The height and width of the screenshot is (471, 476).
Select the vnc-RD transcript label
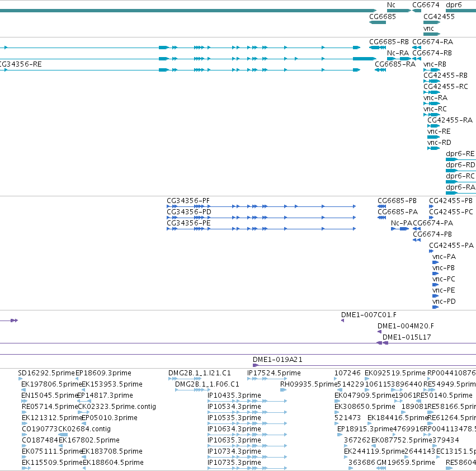[439, 143]
